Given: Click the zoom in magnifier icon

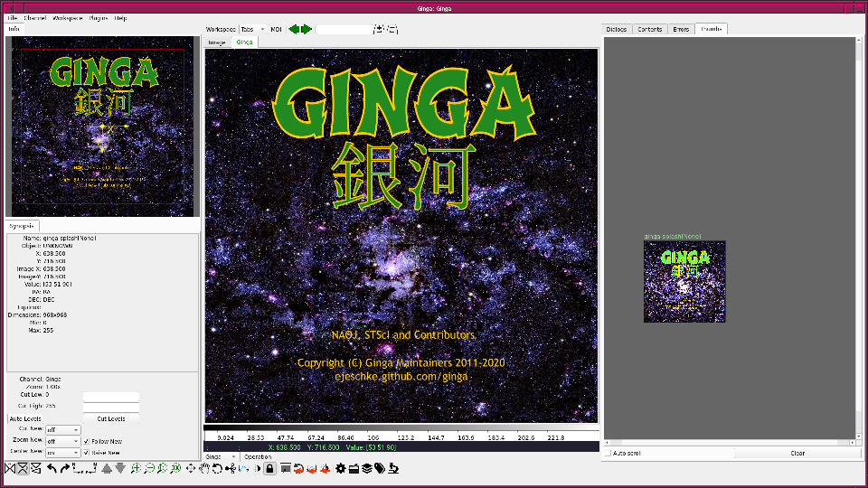Looking at the screenshot, I should coord(136,468).
